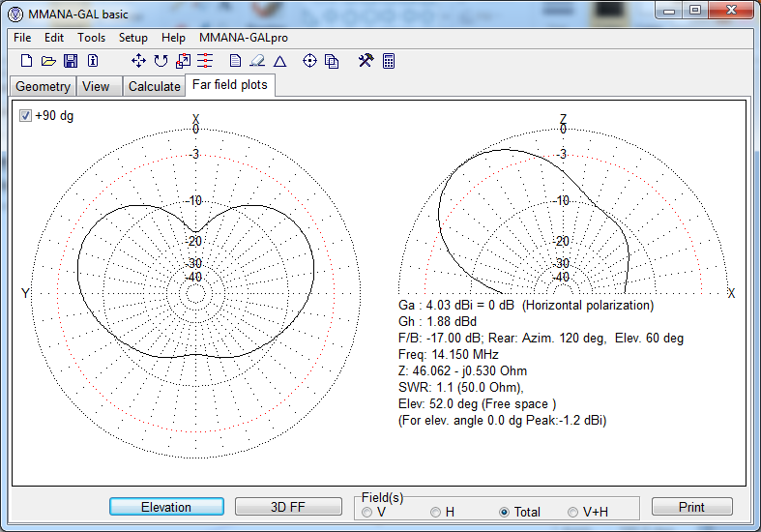
Task: Open the File menu
Action: coord(22,38)
